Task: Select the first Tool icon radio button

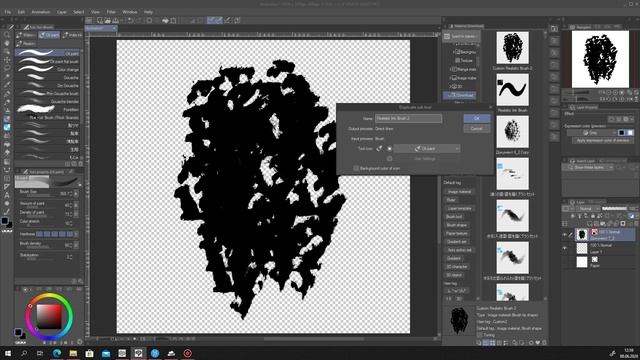Action: click(389, 149)
